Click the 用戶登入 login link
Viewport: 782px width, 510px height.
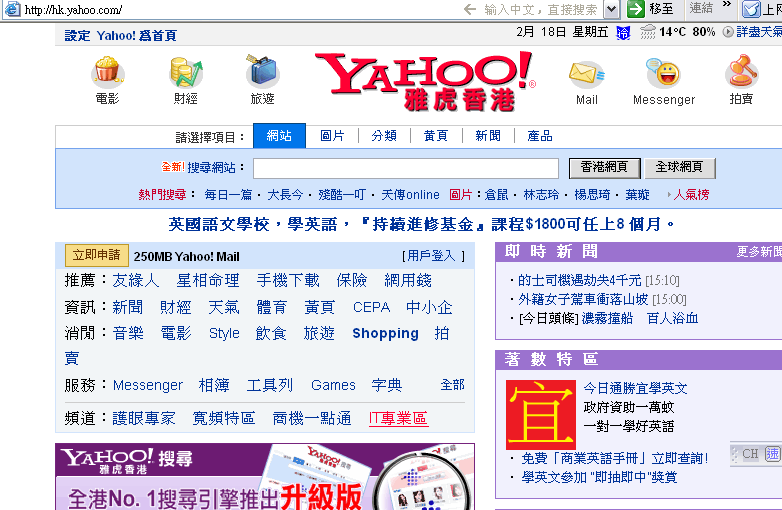point(433,256)
